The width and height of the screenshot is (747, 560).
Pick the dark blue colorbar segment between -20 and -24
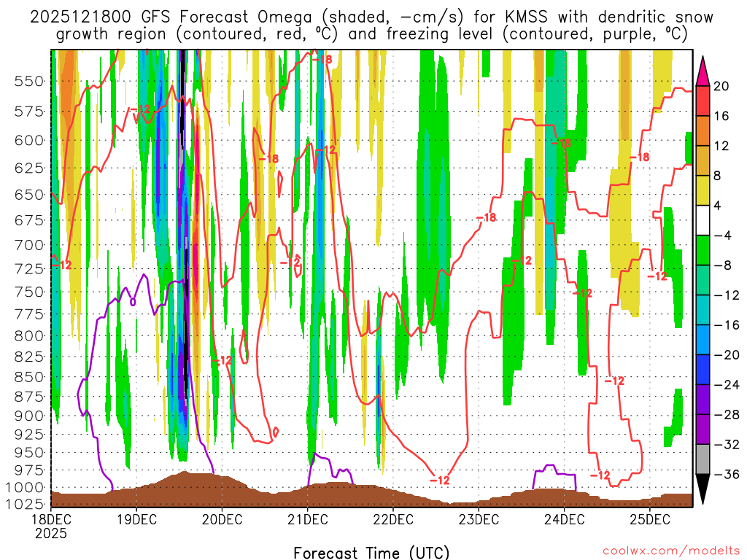pyautogui.click(x=703, y=370)
